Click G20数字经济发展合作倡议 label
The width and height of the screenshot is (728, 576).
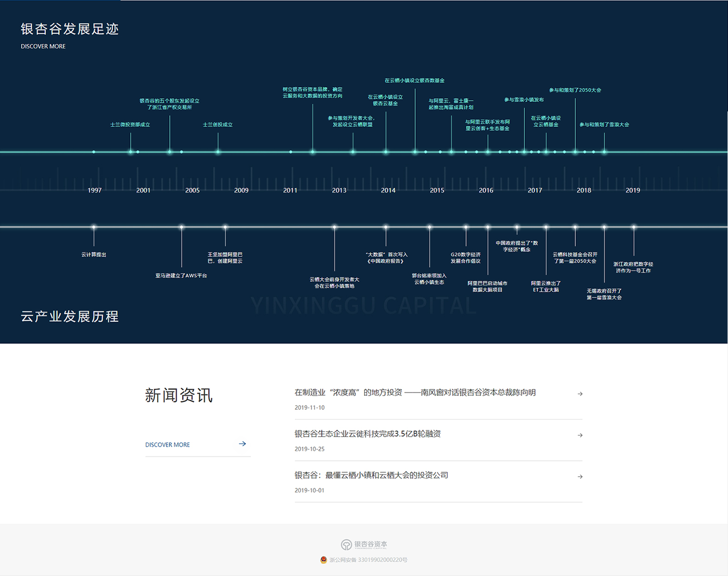(x=465, y=258)
